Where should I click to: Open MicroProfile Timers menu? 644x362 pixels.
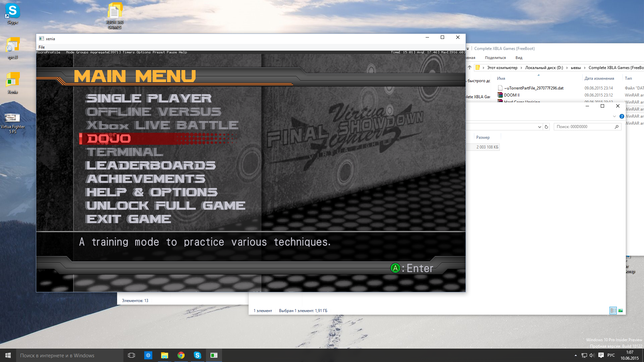[128, 52]
